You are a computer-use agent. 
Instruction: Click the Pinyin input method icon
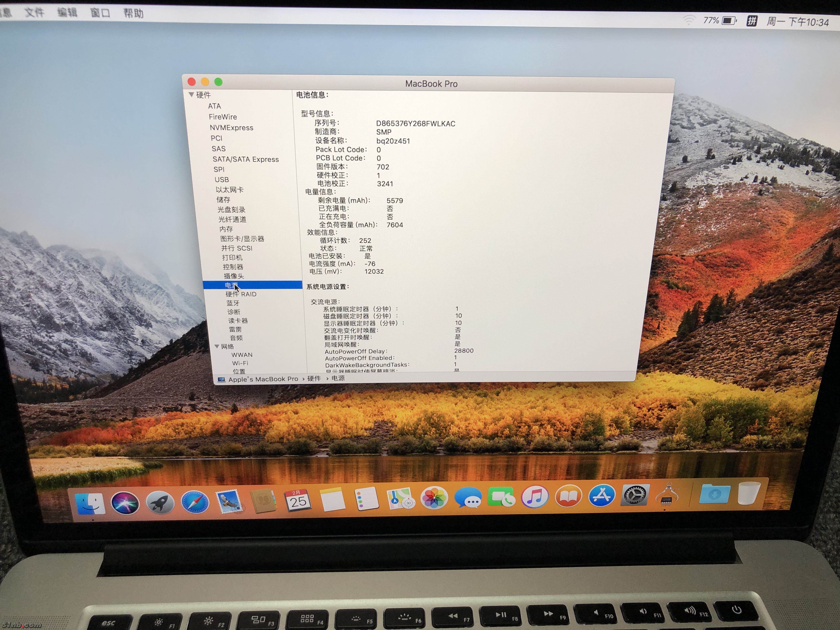coord(752,21)
